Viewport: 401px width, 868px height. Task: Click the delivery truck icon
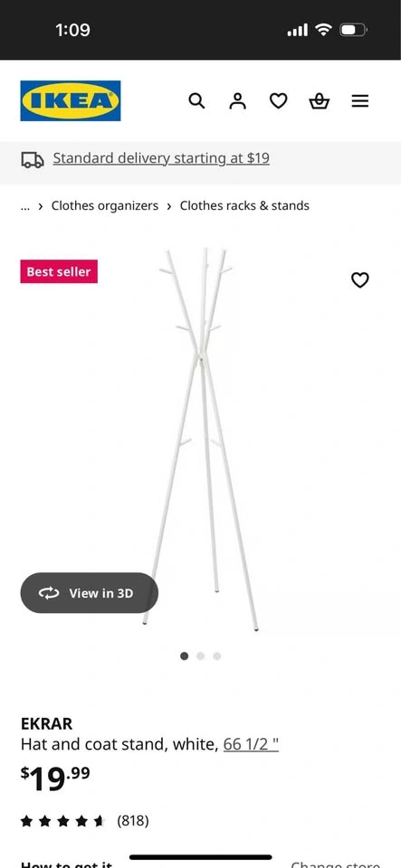[x=33, y=160]
